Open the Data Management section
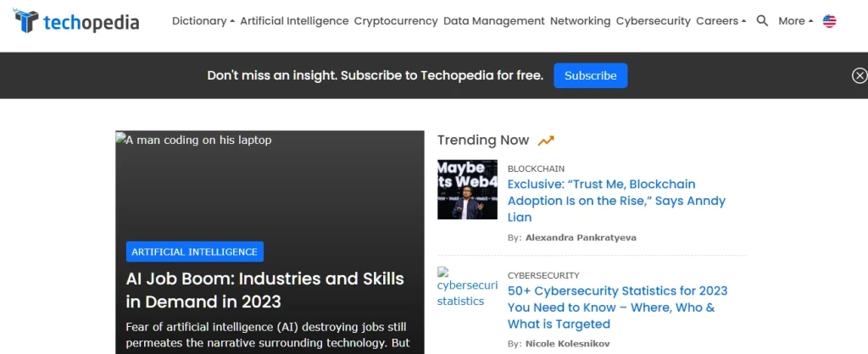Screen dimensions: 868x354 pyautogui.click(x=494, y=21)
